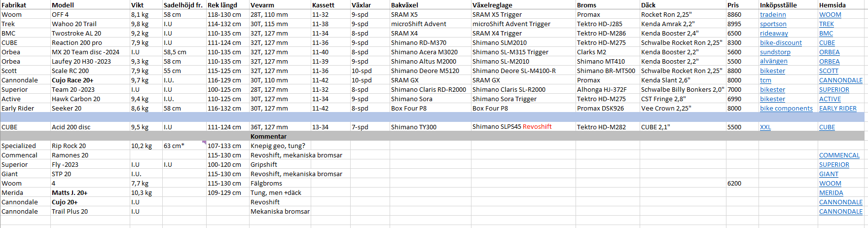Open the rideaway link
The image size is (868, 228).
click(774, 34)
